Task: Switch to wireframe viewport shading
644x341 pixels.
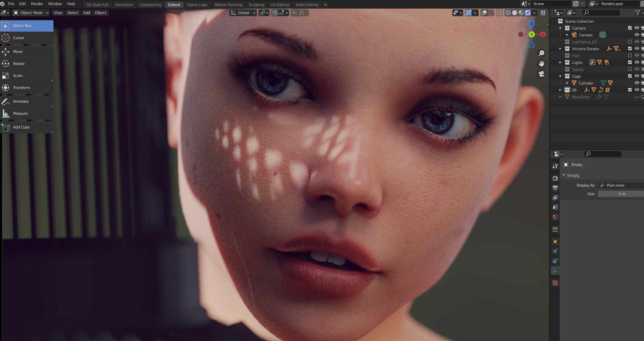Action: pyautogui.click(x=508, y=13)
